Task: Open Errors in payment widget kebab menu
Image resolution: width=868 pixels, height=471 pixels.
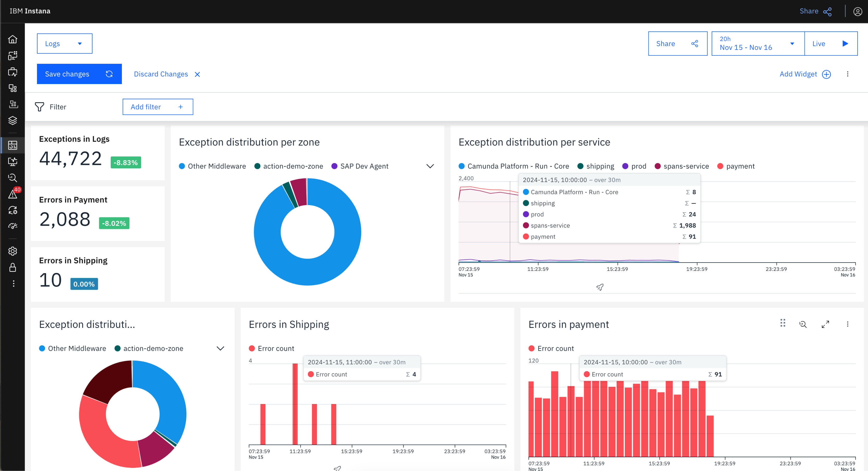Action: click(848, 324)
